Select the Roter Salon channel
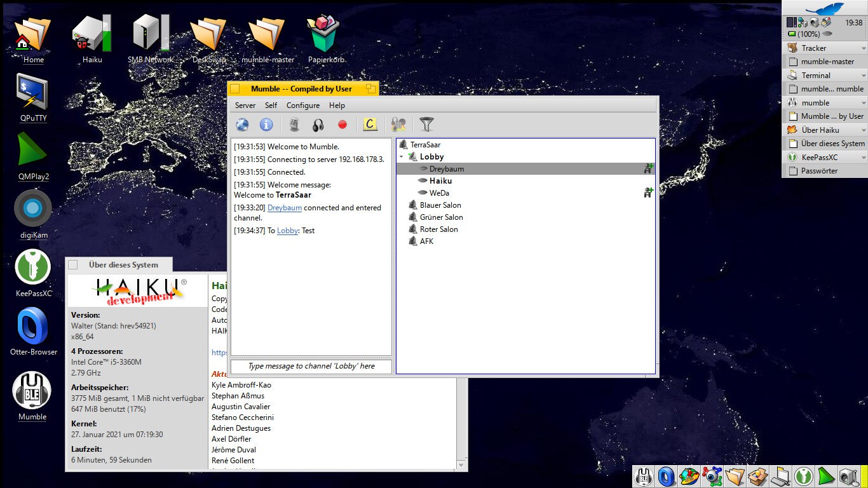The width and height of the screenshot is (868, 488). (x=526, y=229)
